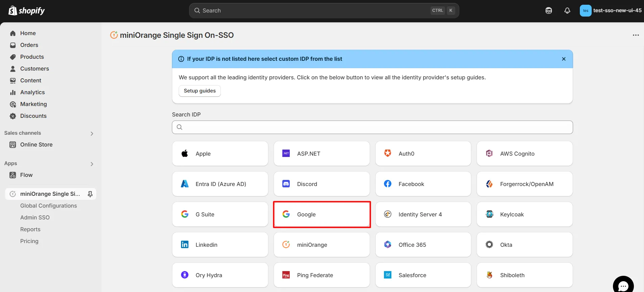Choose Entra ID (Azure AD)
The height and width of the screenshot is (292, 644).
click(220, 184)
